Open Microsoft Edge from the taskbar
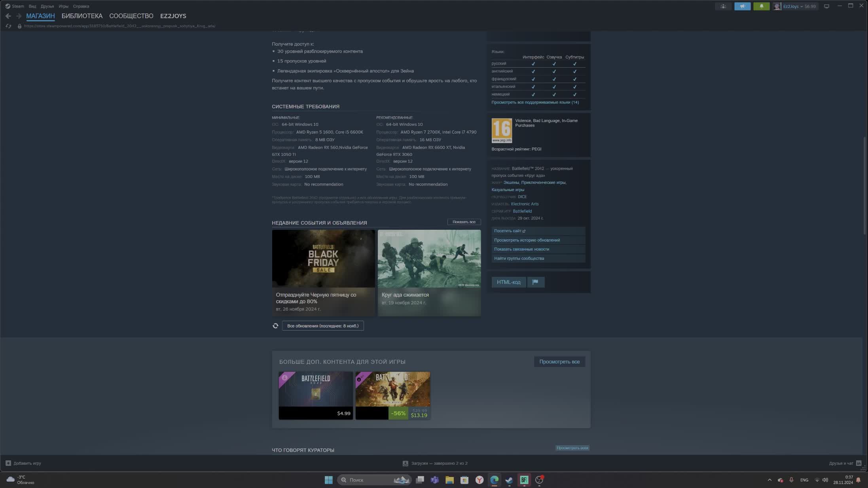This screenshot has height=488, width=868. [x=494, y=480]
